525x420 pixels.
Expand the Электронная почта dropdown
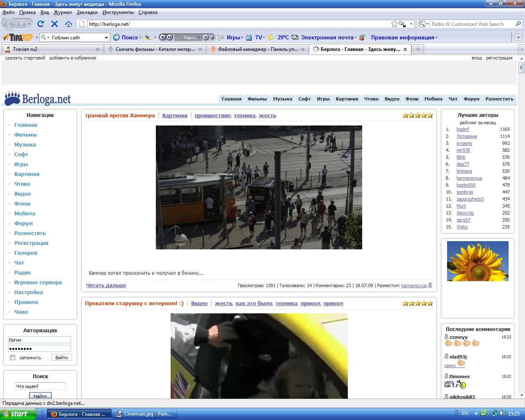(355, 37)
